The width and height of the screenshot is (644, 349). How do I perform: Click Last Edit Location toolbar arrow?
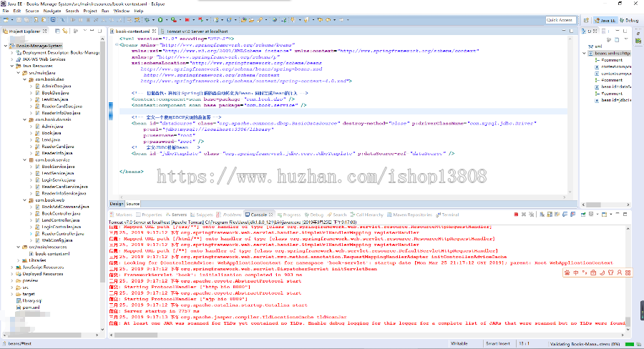pyautogui.click(x=320, y=20)
